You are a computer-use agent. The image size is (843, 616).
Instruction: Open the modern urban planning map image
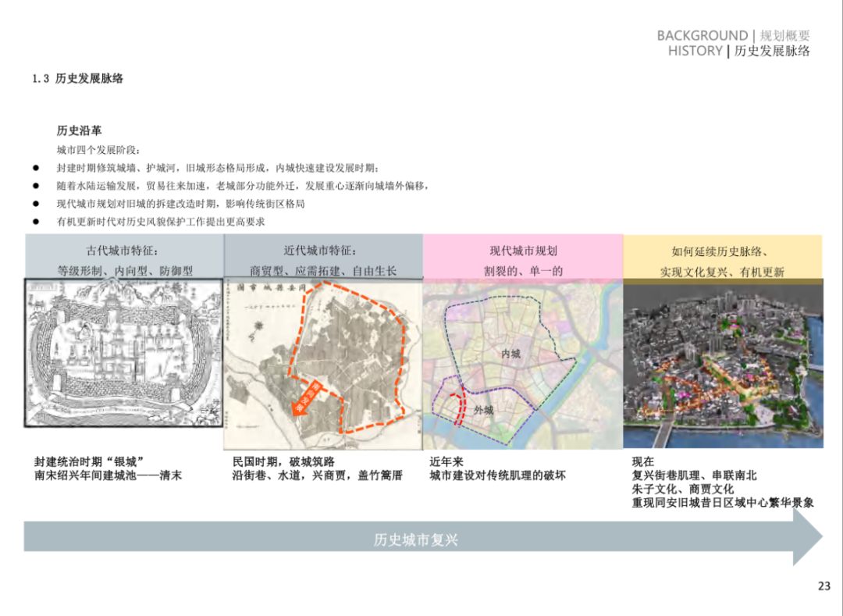tap(523, 363)
